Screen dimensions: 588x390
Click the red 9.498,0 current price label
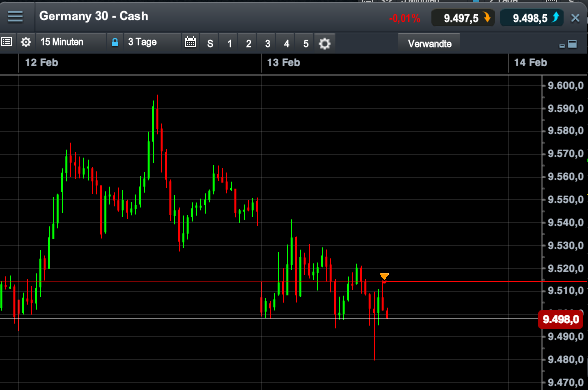click(x=561, y=320)
